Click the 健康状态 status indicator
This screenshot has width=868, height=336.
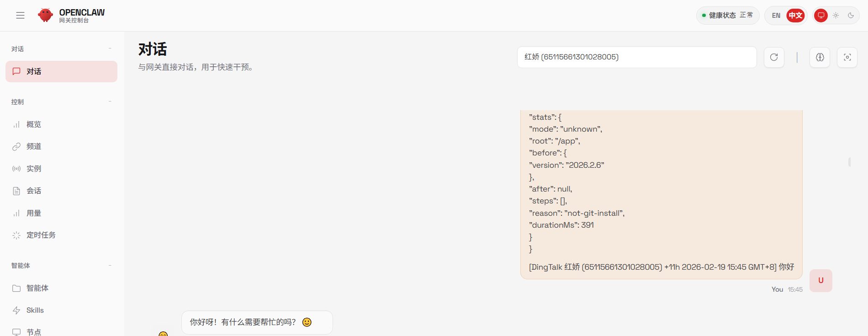727,16
